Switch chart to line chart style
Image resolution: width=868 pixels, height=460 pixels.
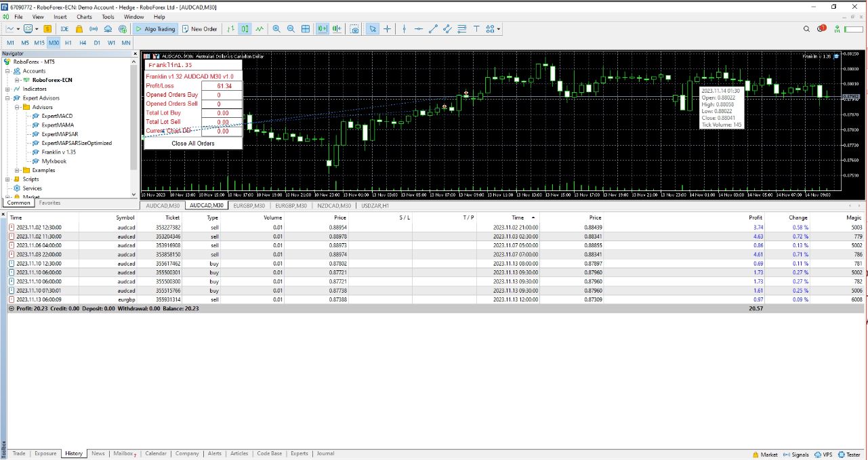coord(260,29)
